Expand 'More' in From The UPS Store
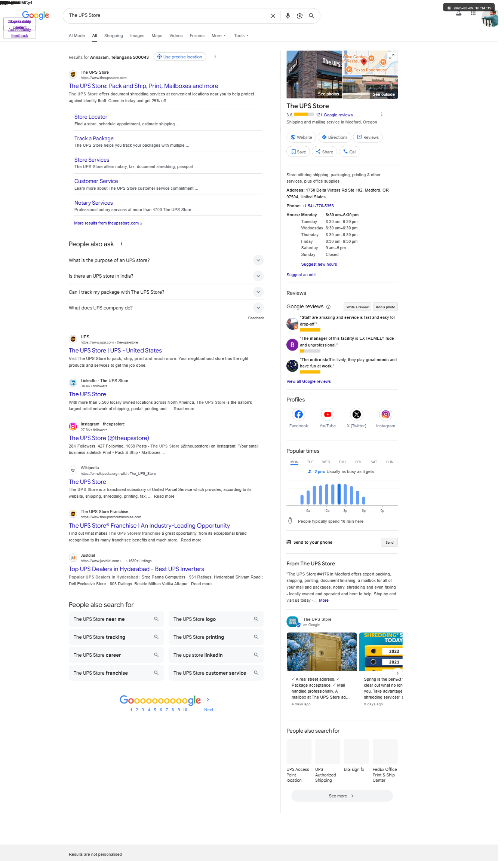504x861 pixels. point(324,600)
